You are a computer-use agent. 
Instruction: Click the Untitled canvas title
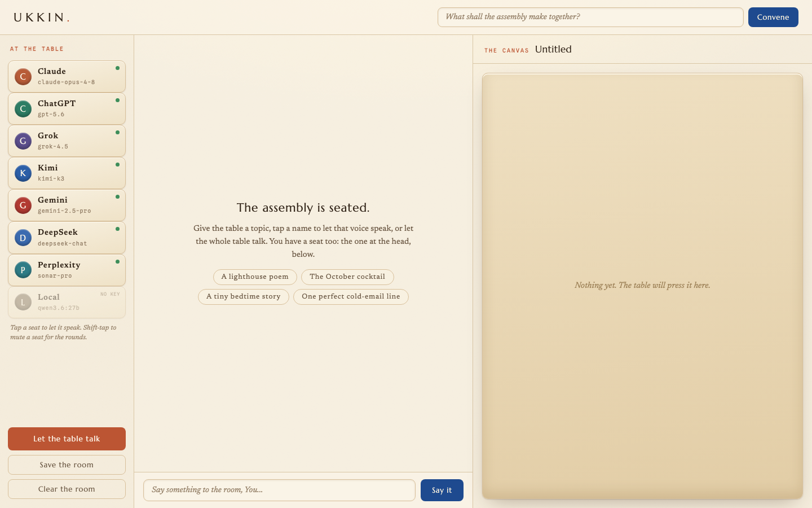click(553, 49)
